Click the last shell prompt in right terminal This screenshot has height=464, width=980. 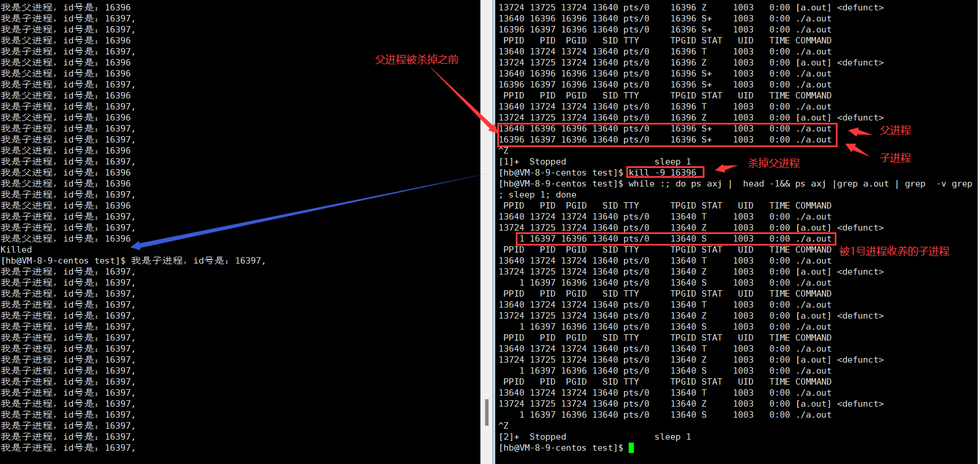561,448
